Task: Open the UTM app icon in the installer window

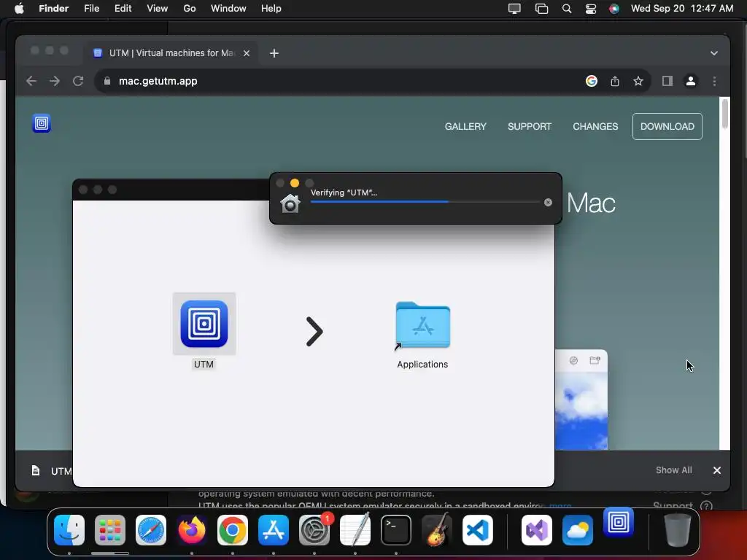Action: [204, 324]
